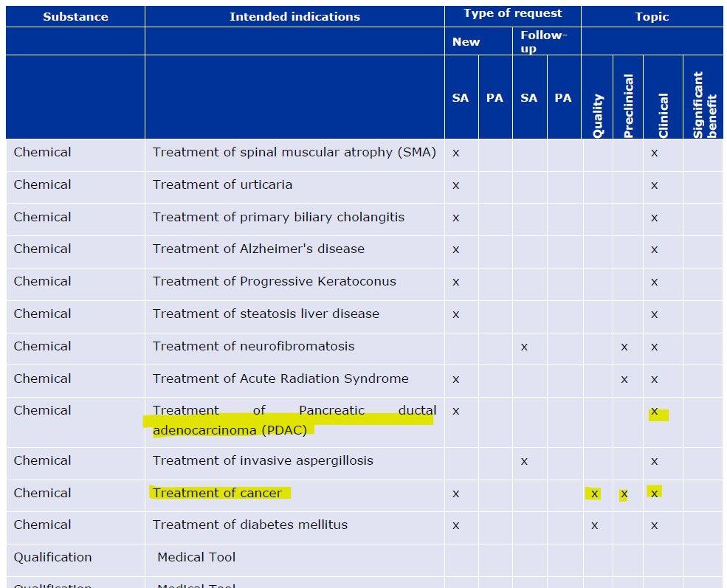The image size is (727, 588).
Task: Click Follow-up SA x in invasive aspergillosis row
Action: 524,461
